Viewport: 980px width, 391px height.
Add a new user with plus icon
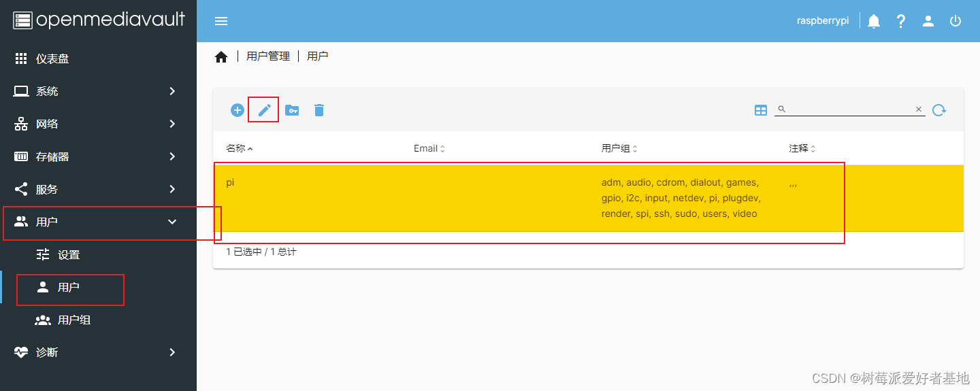click(x=237, y=110)
